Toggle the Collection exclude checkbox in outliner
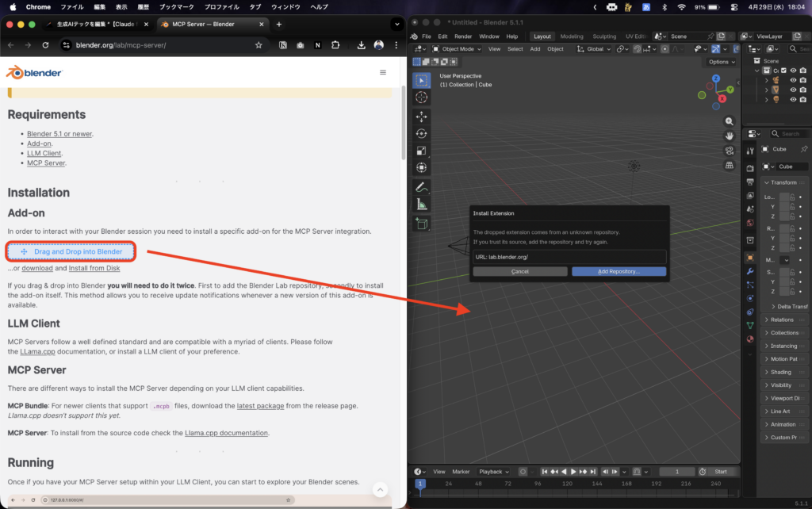Image resolution: width=812 pixels, height=509 pixels. tap(782, 71)
